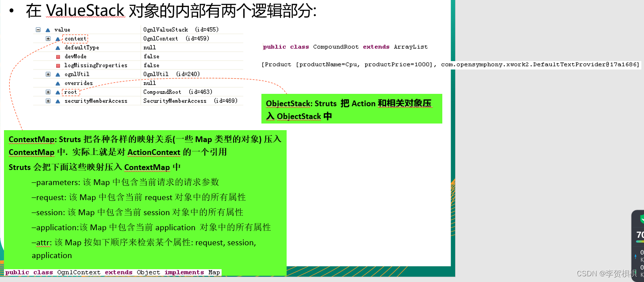Click the –application bullet line
Screen dimensions: 644x282
click(x=151, y=228)
